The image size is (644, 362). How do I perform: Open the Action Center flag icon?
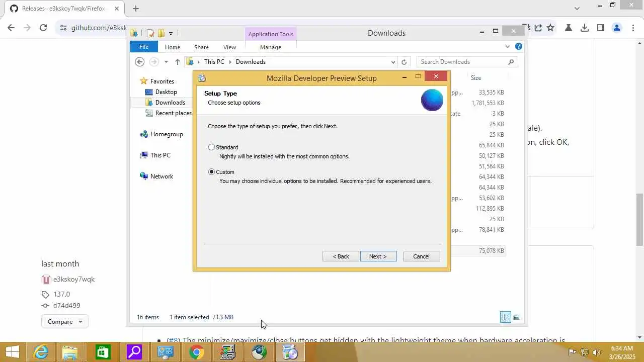(573, 352)
